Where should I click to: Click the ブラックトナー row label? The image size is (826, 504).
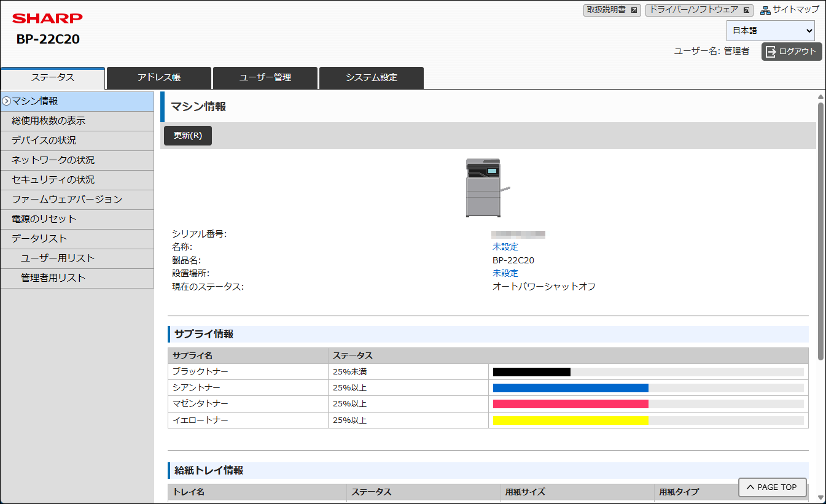(200, 372)
